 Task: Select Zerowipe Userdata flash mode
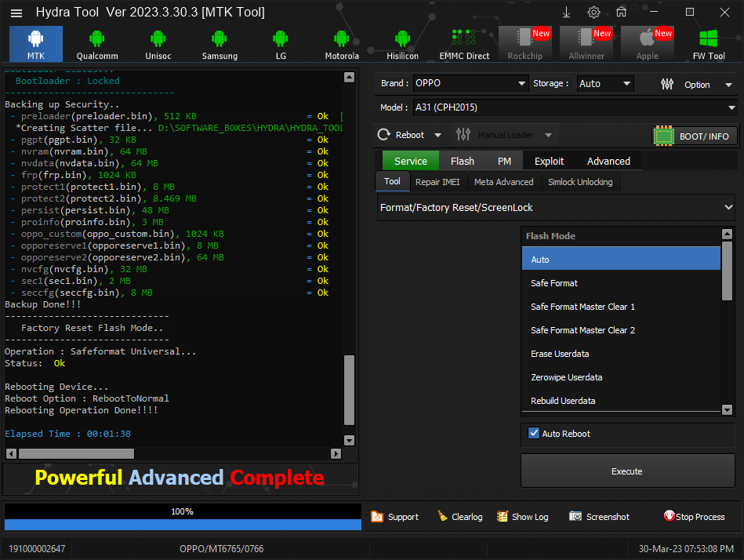[621, 376]
